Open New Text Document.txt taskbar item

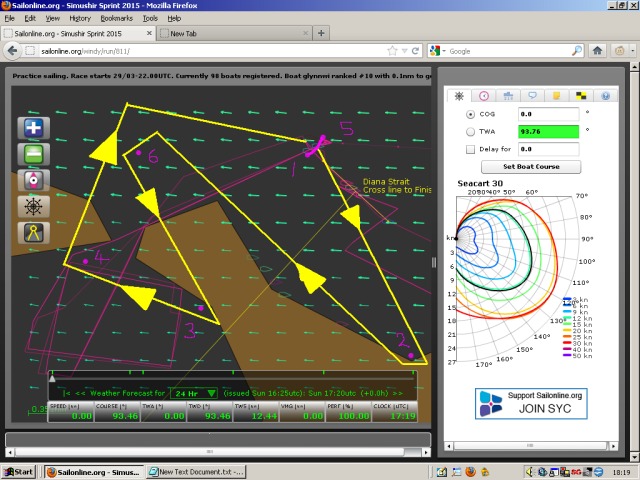pyautogui.click(x=196, y=472)
